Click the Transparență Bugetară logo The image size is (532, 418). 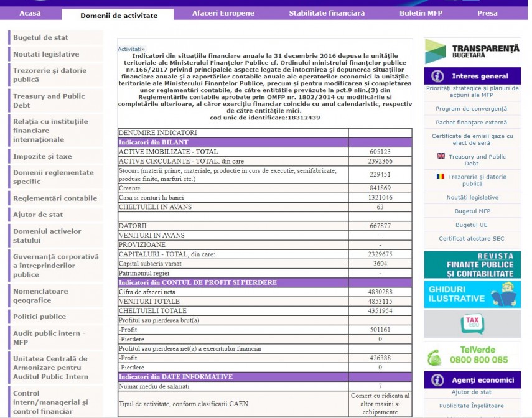pyautogui.click(x=472, y=52)
